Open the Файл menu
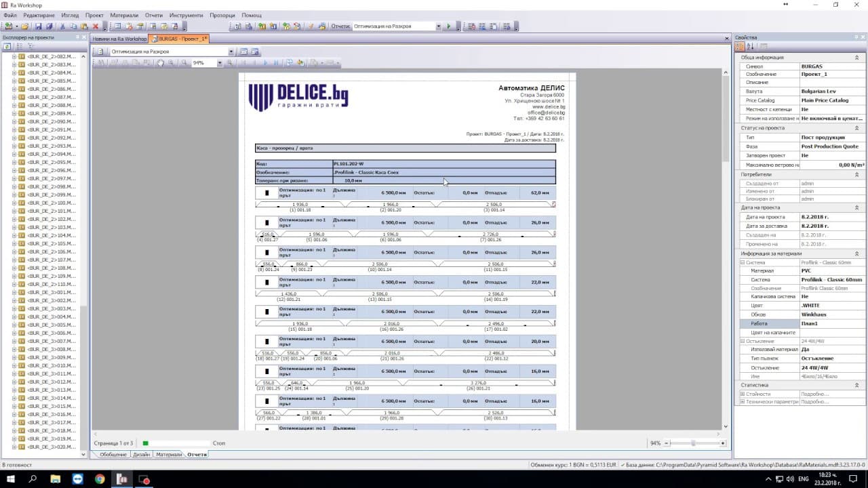 [x=9, y=15]
